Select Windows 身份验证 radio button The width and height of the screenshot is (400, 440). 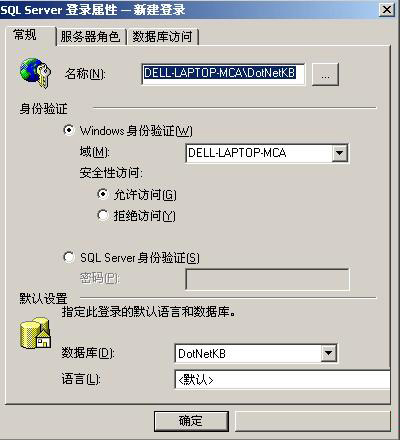[x=69, y=130]
